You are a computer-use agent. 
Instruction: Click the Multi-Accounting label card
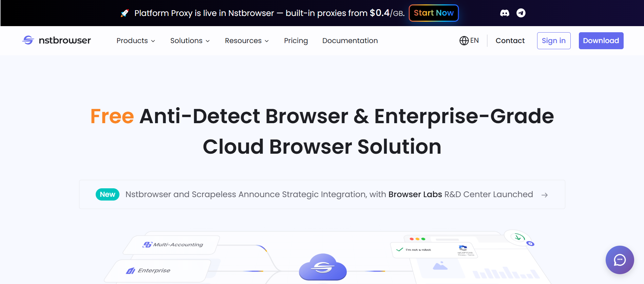point(171,245)
